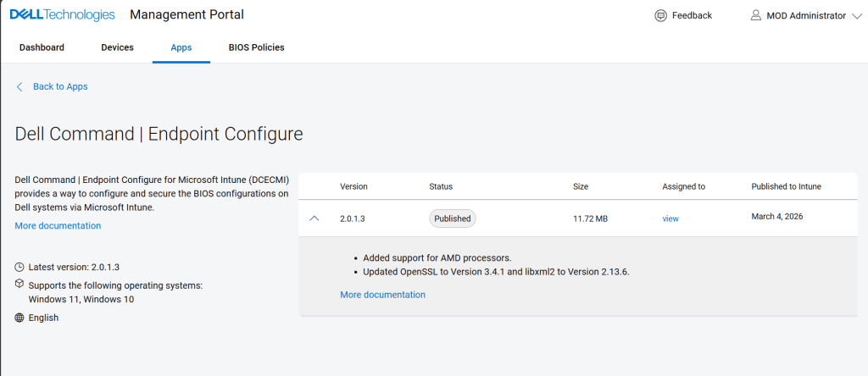This screenshot has width=868, height=376.
Task: Click the Back to Apps link
Action: 60,86
